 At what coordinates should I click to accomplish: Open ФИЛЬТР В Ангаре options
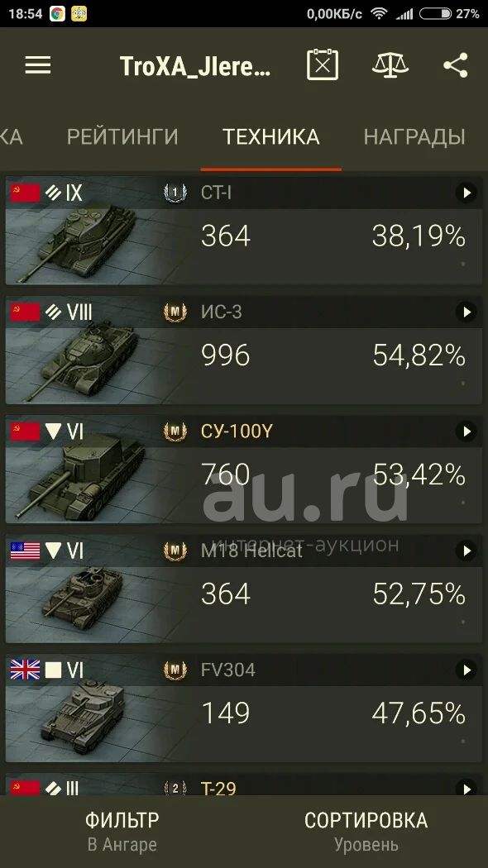[x=122, y=832]
